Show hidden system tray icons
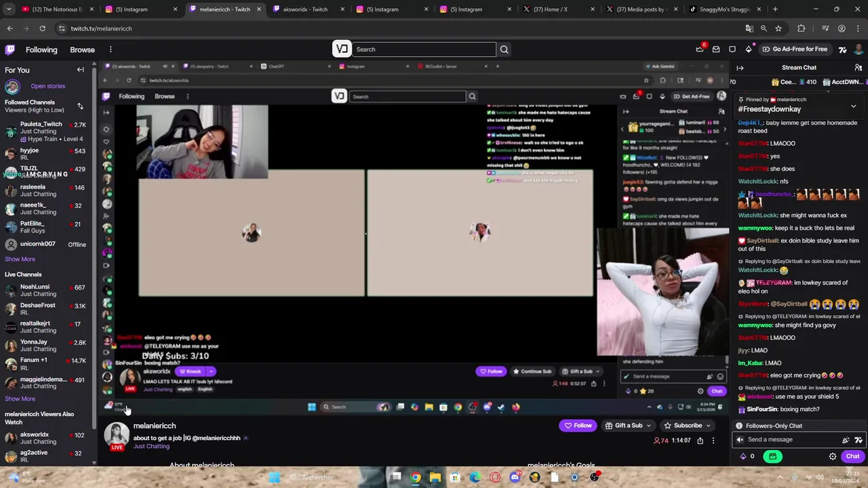 click(x=780, y=477)
